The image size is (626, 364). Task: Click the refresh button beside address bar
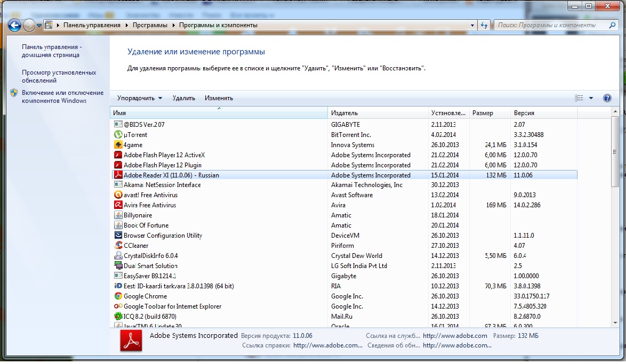(484, 25)
